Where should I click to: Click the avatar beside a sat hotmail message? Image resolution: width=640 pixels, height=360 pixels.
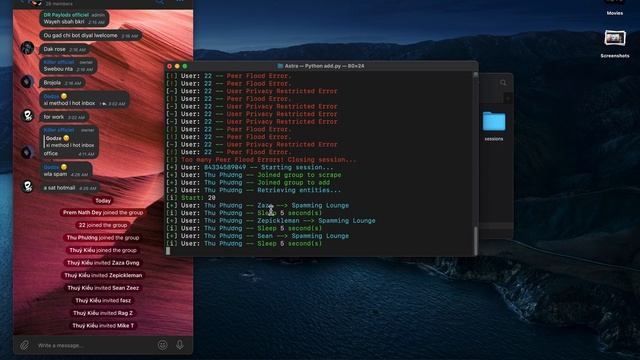tap(27, 187)
